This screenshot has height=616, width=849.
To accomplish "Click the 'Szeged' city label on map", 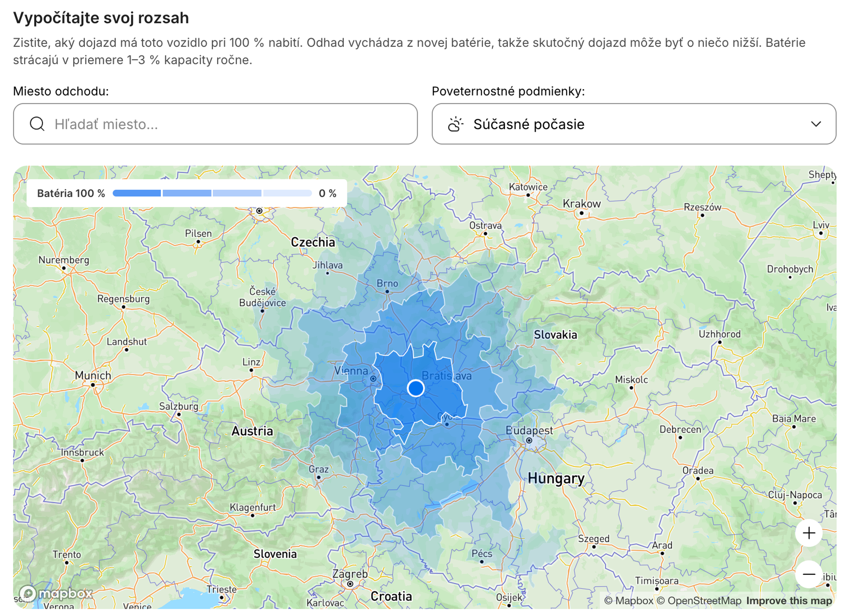I will pyautogui.click(x=593, y=539).
